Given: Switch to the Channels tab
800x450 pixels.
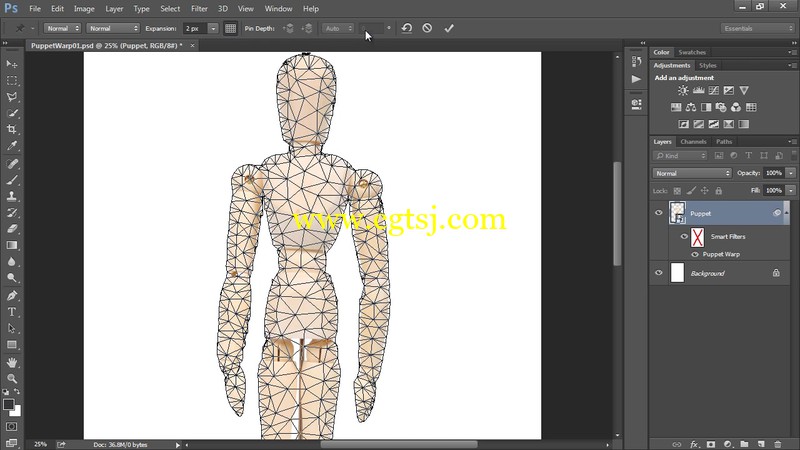Looking at the screenshot, I should pos(693,142).
